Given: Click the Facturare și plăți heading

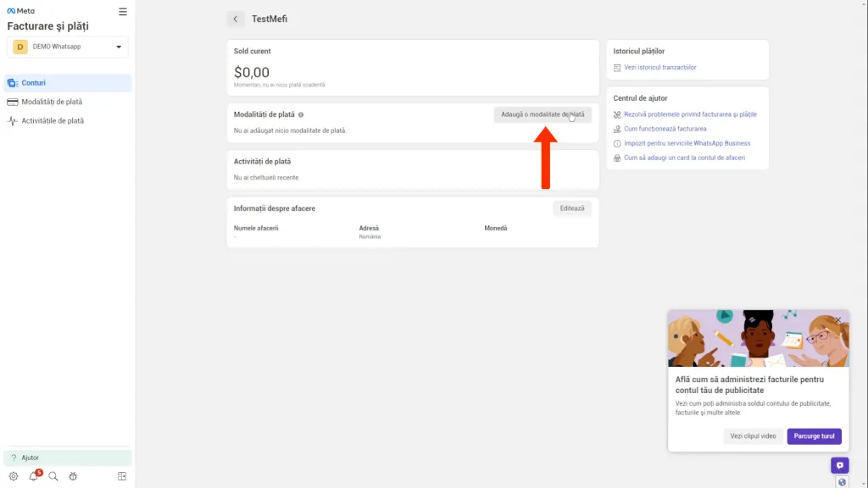Looking at the screenshot, I should pyautogui.click(x=47, y=26).
